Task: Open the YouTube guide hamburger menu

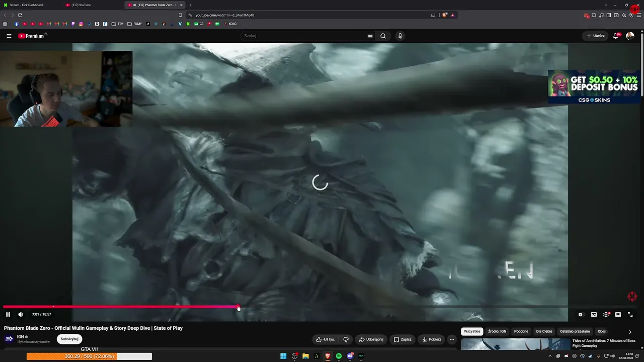Action: pyautogui.click(x=9, y=36)
